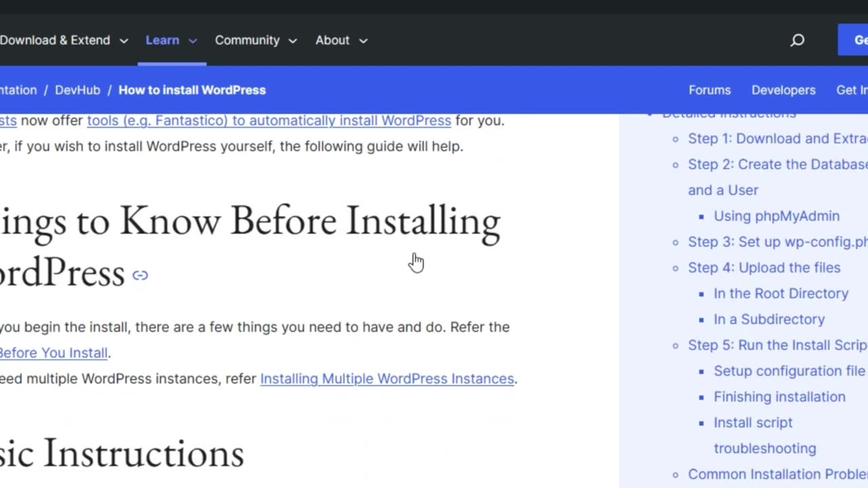
Task: Jump to Using phpMyAdmin section
Action: click(x=776, y=216)
